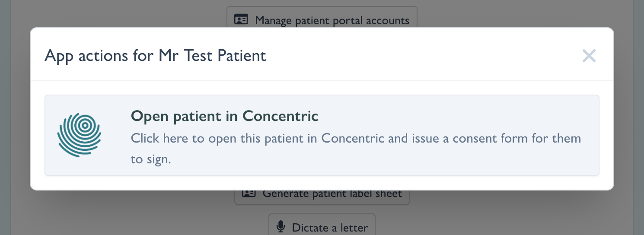The image size is (644, 235).
Task: Click the microphone icon on Dictate a letter
Action: tap(281, 227)
